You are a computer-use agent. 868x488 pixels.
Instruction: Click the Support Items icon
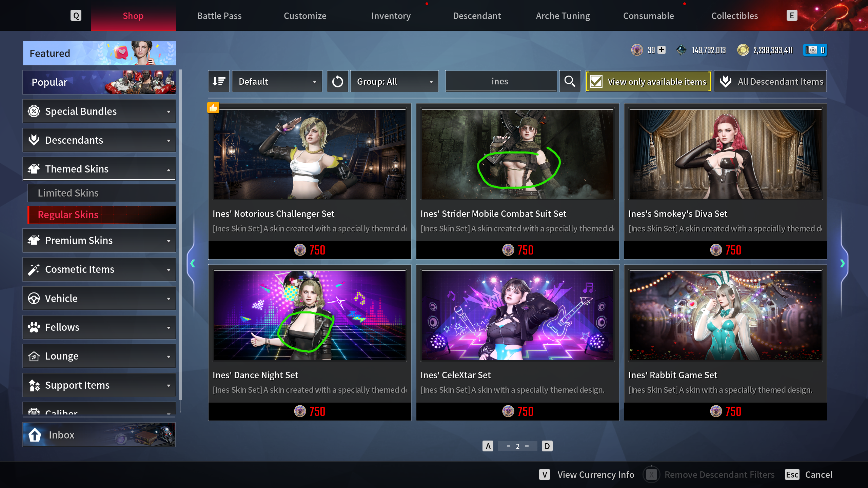click(34, 385)
